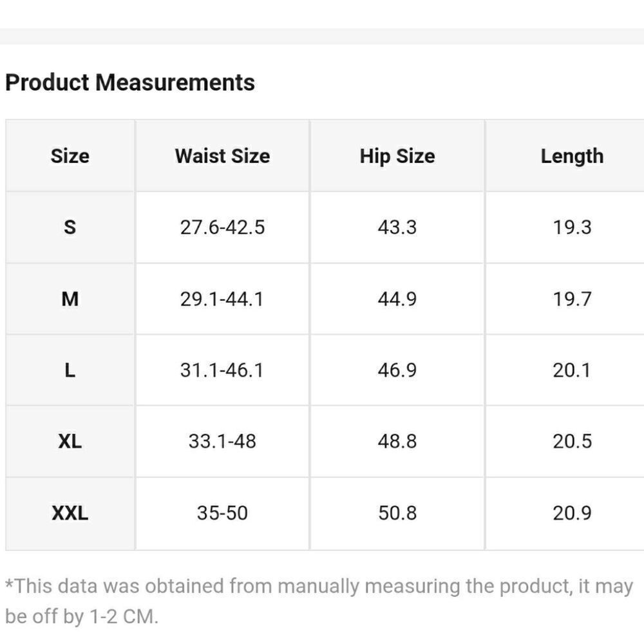
Task: Select the L size row label
Action: click(70, 370)
